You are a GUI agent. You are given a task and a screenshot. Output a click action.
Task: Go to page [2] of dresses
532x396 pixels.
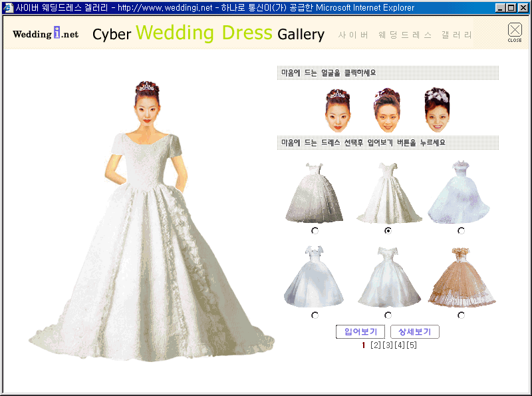coord(376,345)
